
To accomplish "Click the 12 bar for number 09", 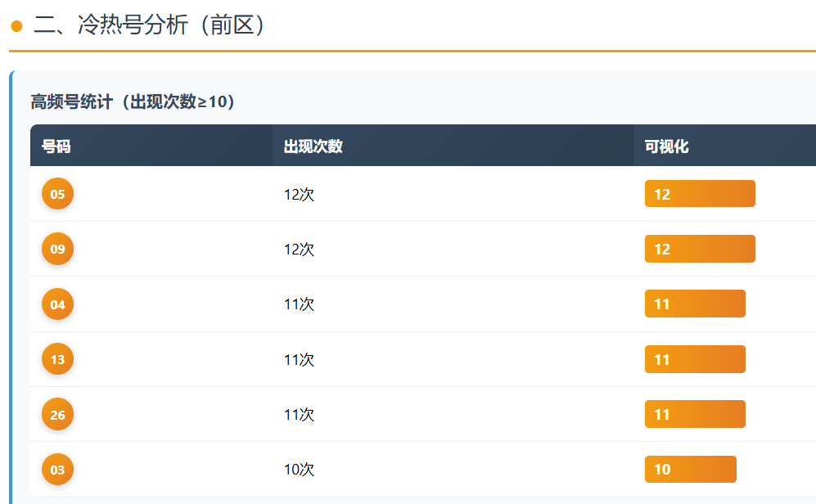I will pyautogui.click(x=700, y=249).
